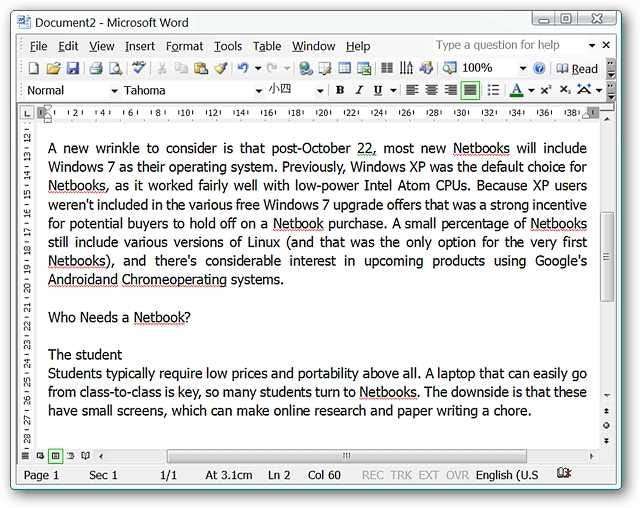Toggle bold formatting

point(340,90)
